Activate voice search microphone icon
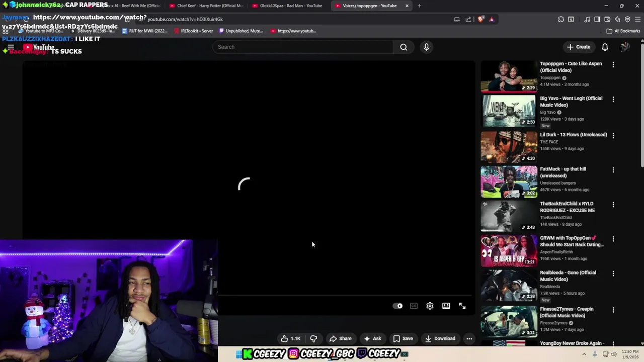644x362 pixels. coord(426,47)
